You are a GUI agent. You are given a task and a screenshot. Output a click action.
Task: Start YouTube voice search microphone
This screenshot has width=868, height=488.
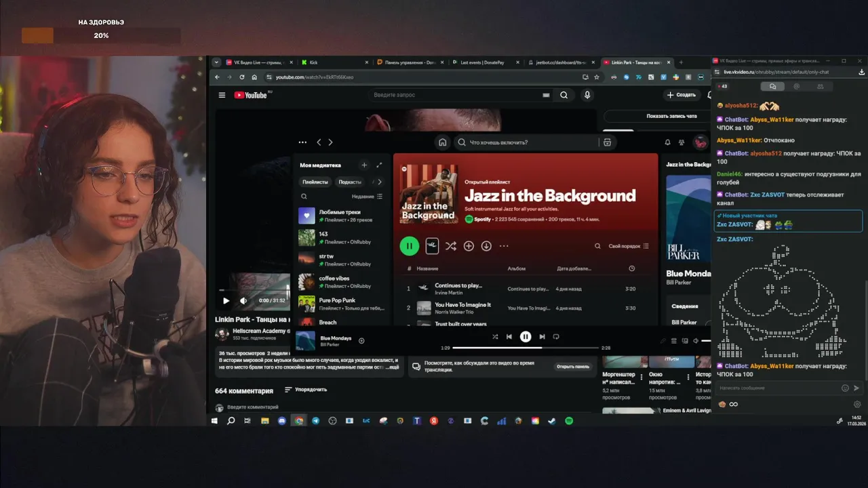(587, 96)
